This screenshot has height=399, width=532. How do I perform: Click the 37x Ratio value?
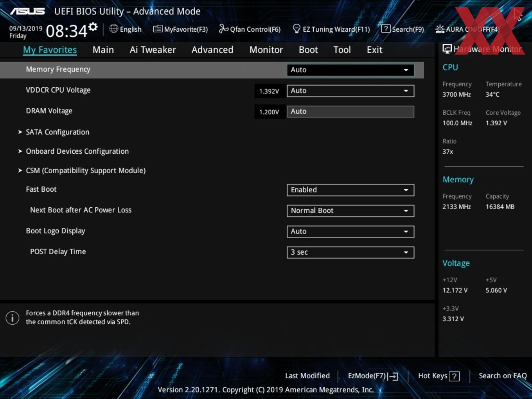(x=448, y=152)
